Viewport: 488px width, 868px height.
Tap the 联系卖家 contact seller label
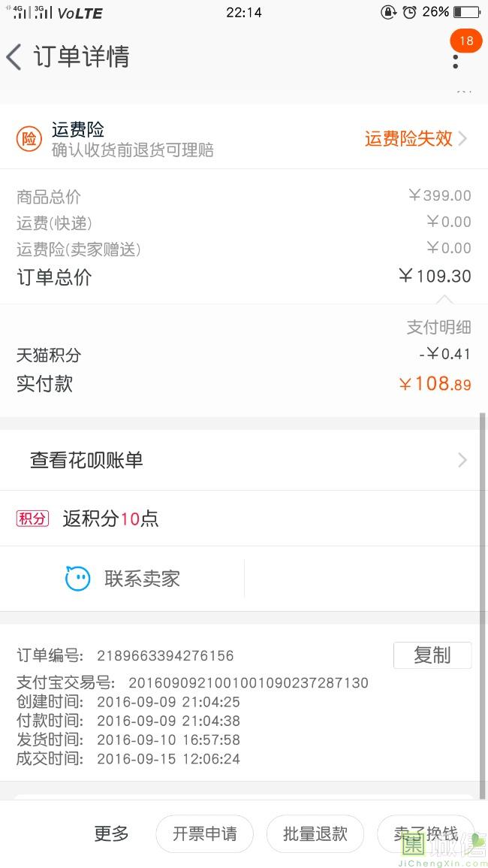[x=142, y=579]
